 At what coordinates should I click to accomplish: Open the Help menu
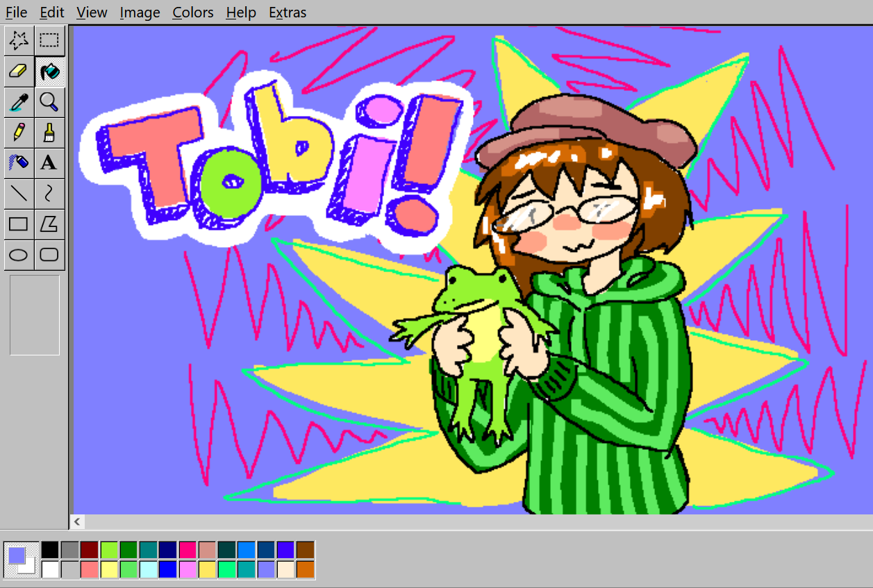point(241,12)
